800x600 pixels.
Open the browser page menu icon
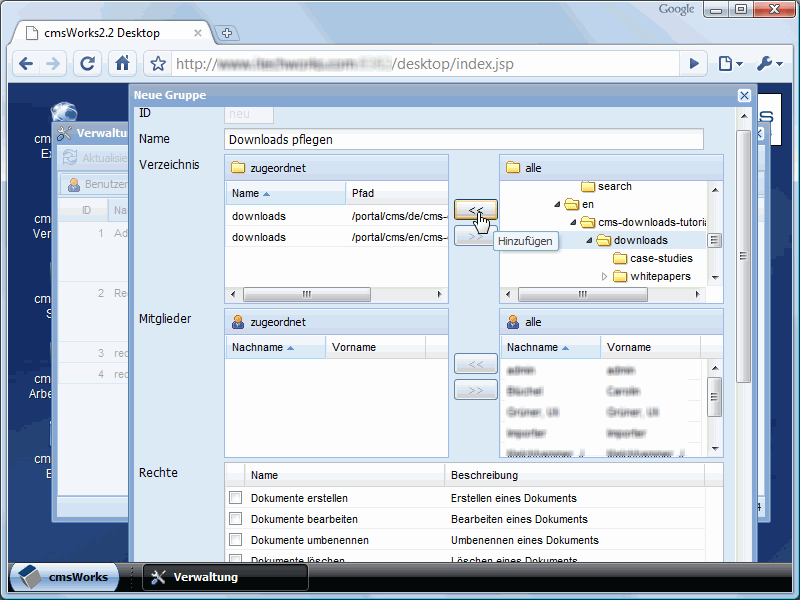[730, 64]
